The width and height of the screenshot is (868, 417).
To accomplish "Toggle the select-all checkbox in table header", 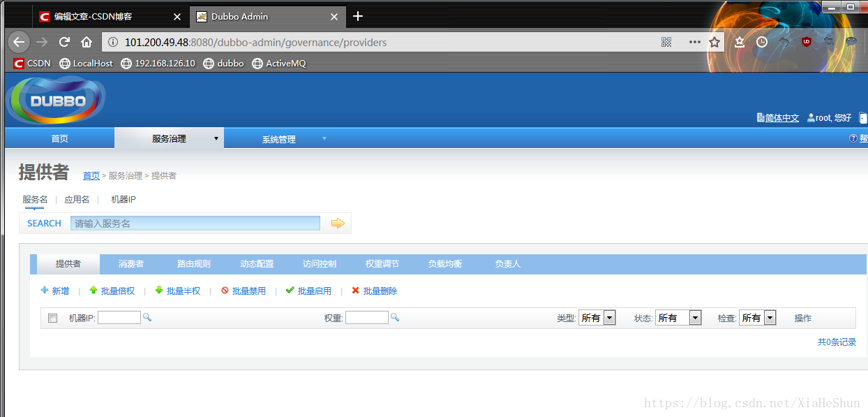I will [52, 318].
